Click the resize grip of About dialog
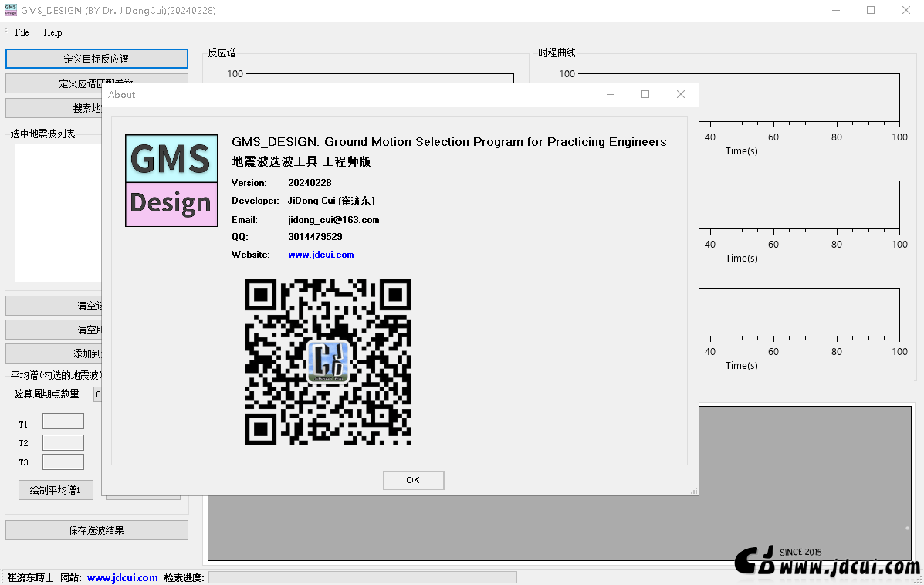924x585 pixels. (694, 491)
